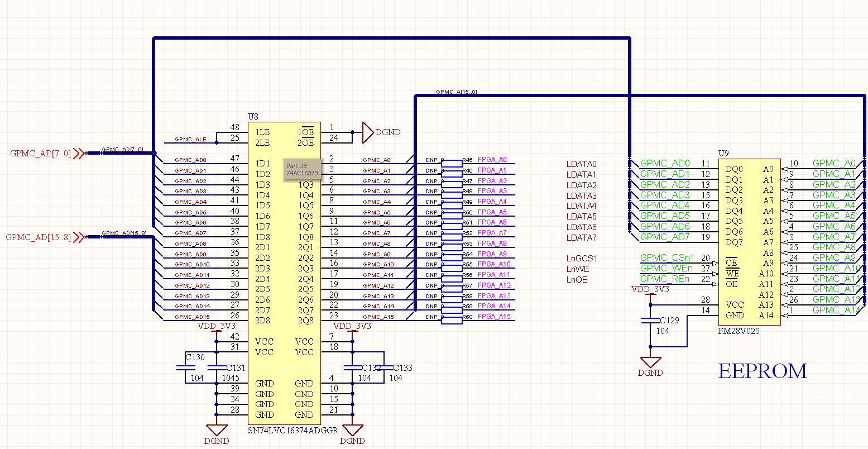Select small GPMC_AD15 label at U8 pin 26
868x449 pixels.
tap(192, 317)
